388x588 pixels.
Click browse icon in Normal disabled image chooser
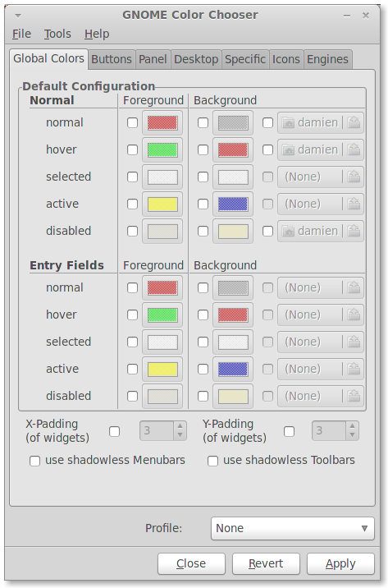(x=354, y=231)
